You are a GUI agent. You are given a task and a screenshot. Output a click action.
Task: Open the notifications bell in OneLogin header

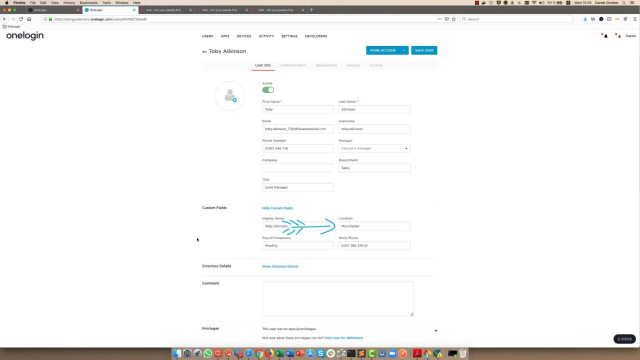(605, 36)
